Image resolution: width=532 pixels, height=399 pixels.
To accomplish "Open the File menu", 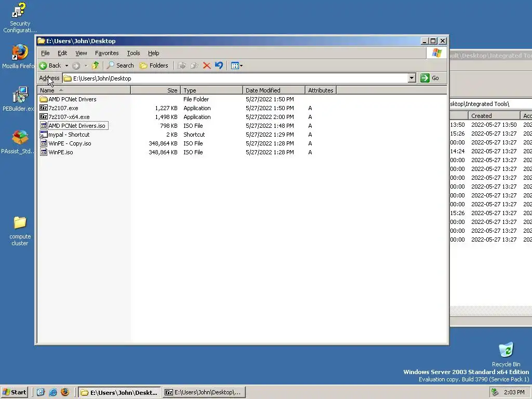I will point(45,53).
